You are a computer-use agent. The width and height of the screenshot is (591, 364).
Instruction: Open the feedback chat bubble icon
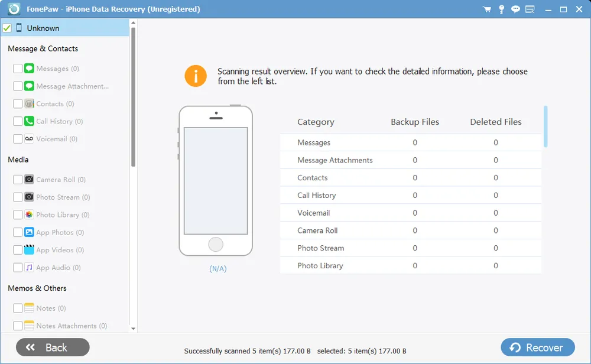point(515,9)
